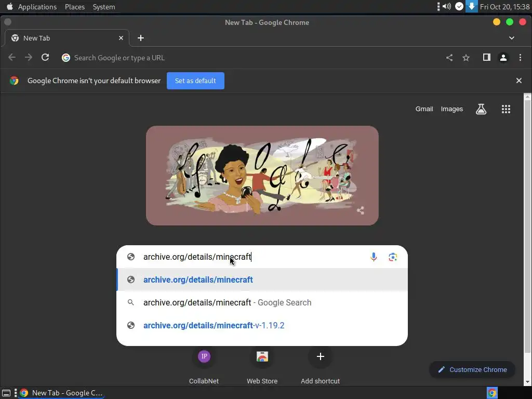Open the Places menu
Viewport: 532px width, 399px height.
coord(75,7)
